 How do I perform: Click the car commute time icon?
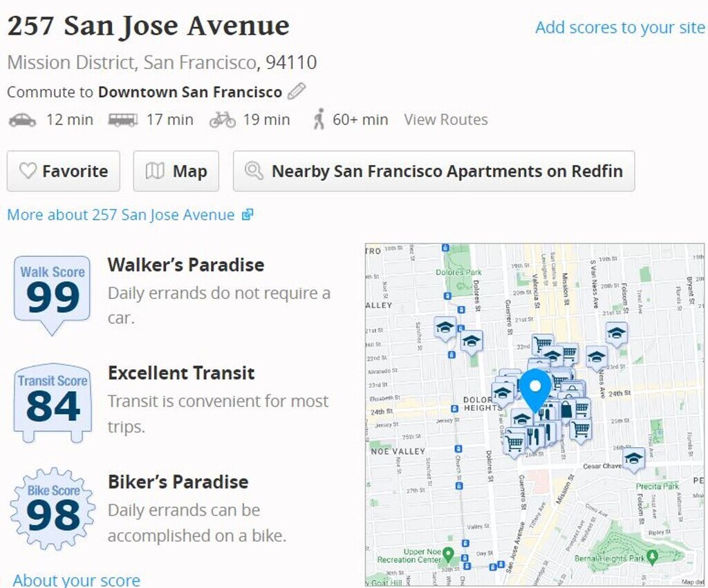click(22, 120)
